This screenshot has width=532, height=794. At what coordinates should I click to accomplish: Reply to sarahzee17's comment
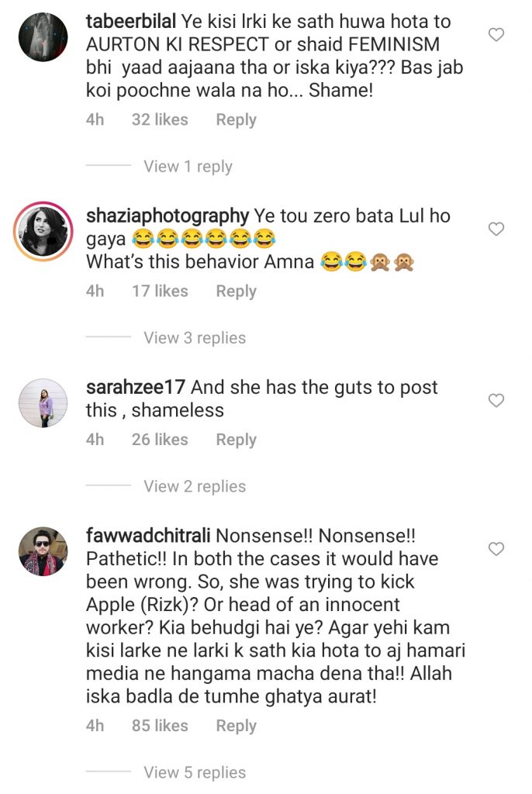(x=236, y=439)
